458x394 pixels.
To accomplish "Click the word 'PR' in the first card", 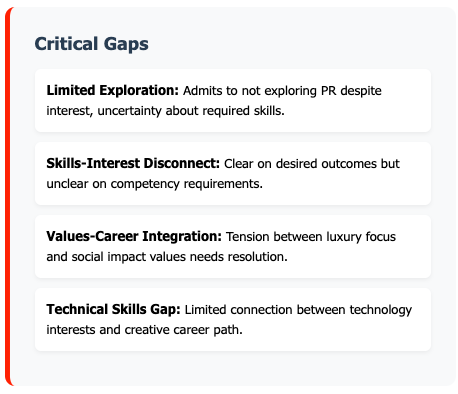I will pos(329,91).
